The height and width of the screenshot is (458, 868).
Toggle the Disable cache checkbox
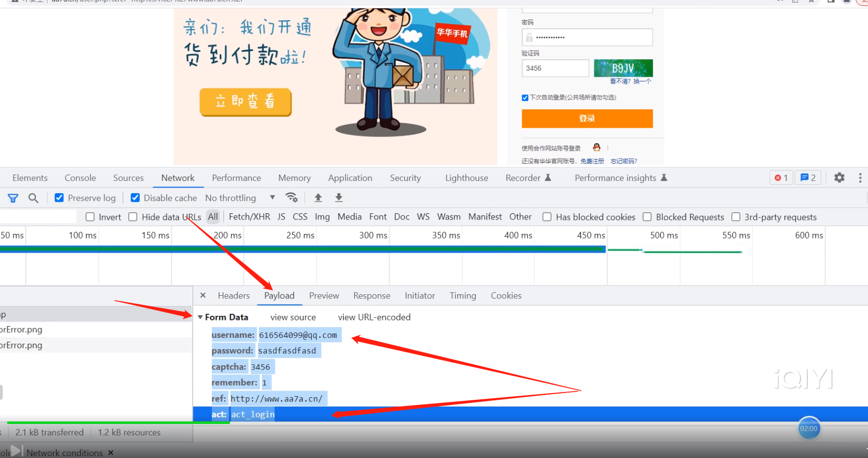(135, 198)
